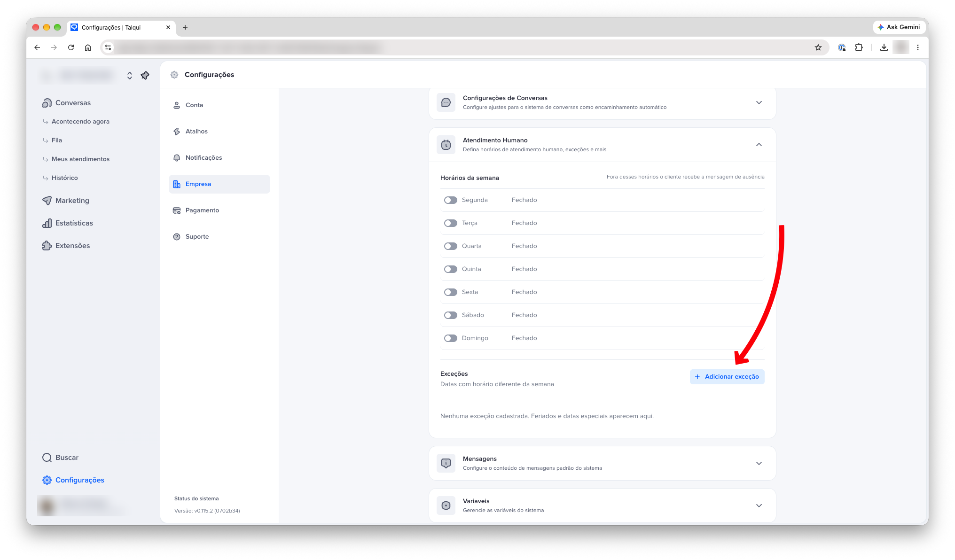
Task: Enable the Domingo toggle
Action: coord(451,338)
